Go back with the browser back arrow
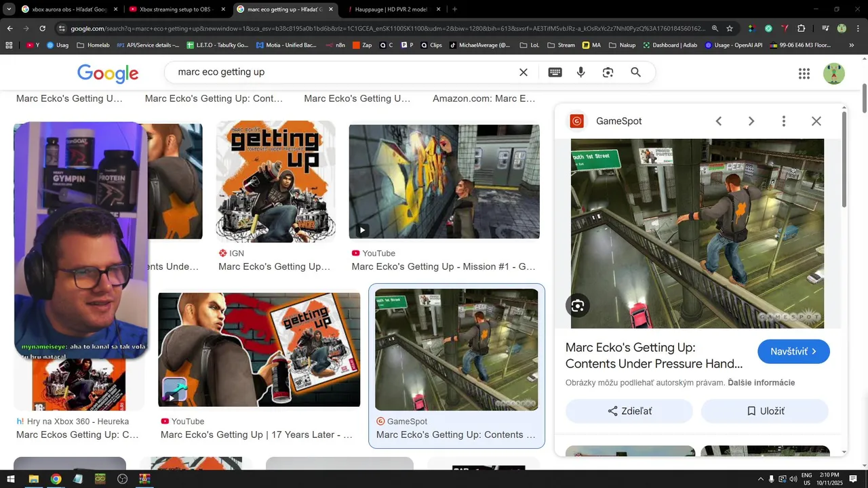868x488 pixels. 9,28
